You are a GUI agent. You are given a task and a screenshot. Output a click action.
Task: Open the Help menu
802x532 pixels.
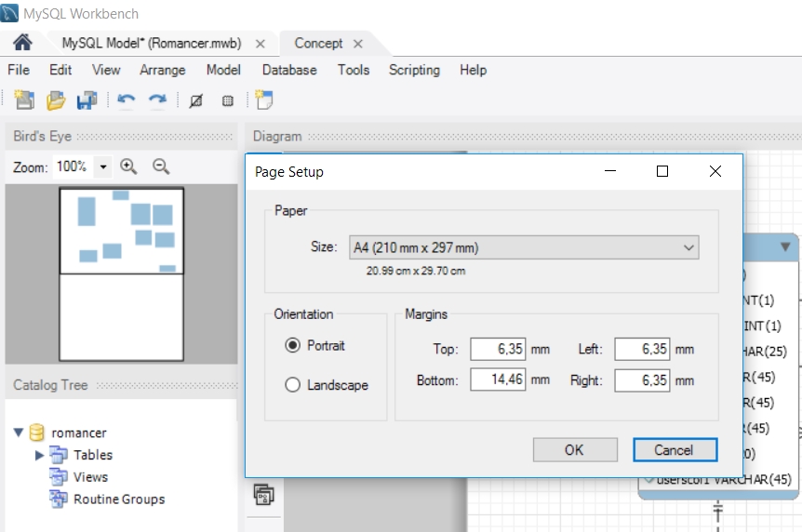474,70
